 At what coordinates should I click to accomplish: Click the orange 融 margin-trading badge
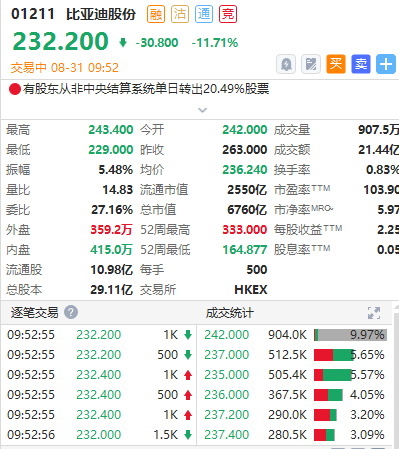tap(156, 14)
